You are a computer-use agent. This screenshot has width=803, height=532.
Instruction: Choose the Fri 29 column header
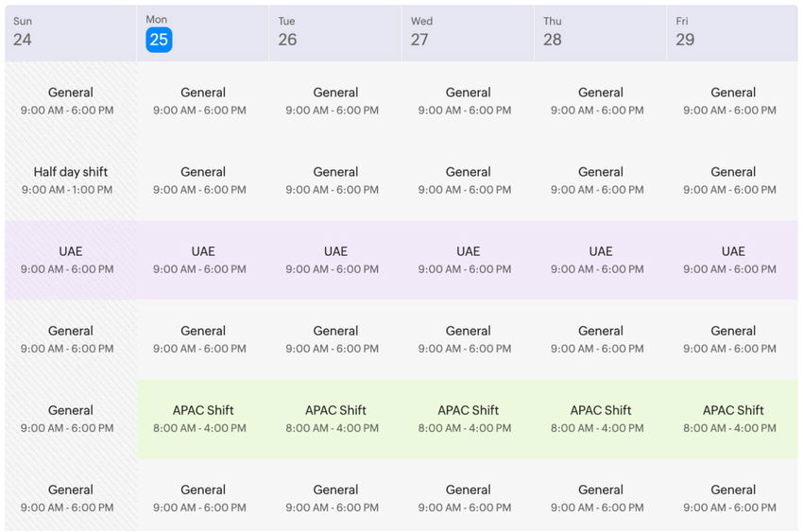click(x=732, y=33)
